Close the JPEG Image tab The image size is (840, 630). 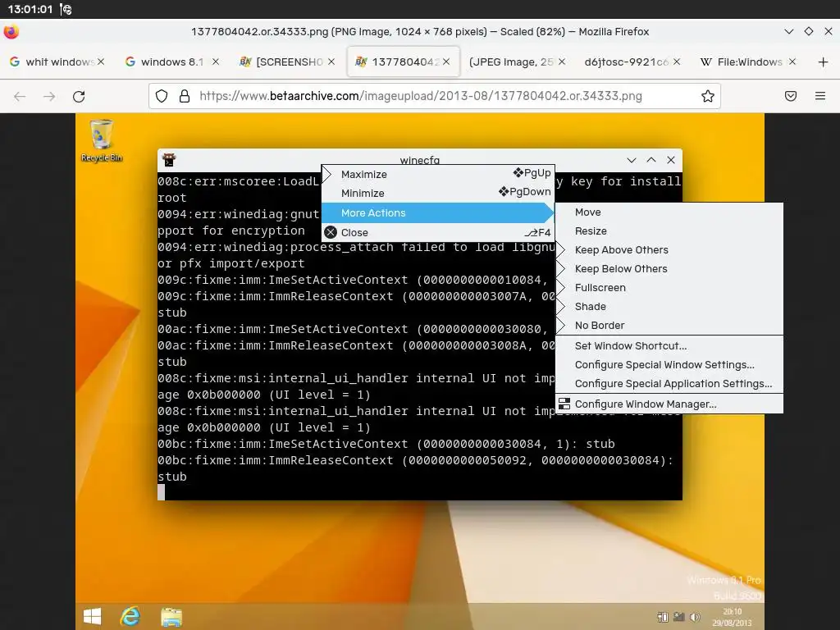pos(561,62)
